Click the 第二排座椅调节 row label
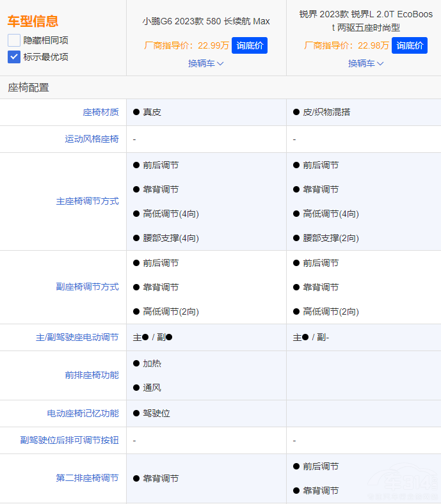This screenshot has width=441, height=504. coord(87,478)
